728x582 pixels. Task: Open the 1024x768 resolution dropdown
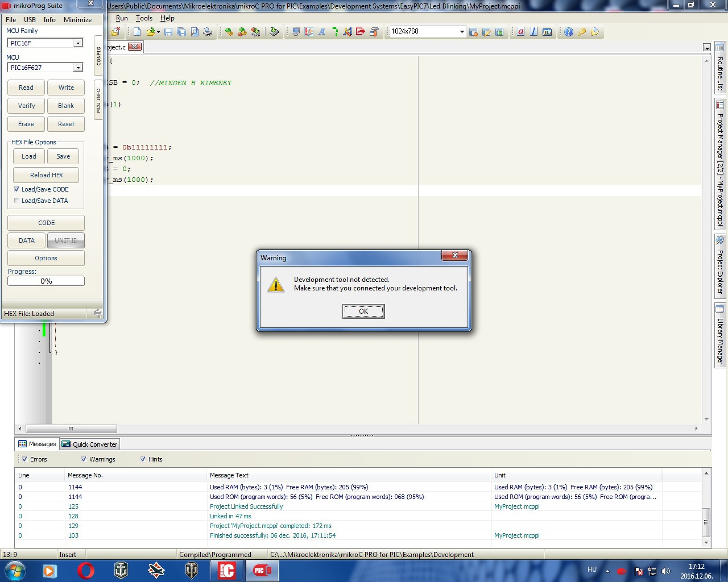click(x=462, y=32)
